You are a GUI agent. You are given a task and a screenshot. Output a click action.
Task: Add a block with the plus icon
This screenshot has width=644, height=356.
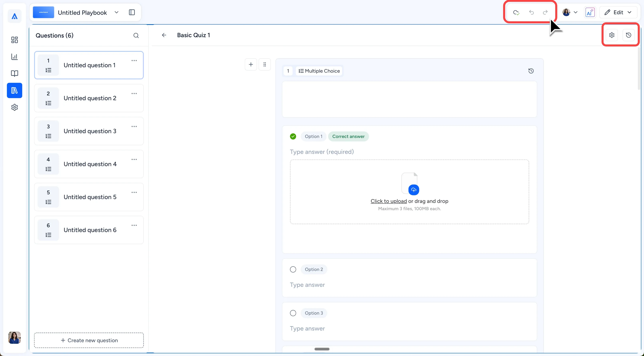[251, 64]
